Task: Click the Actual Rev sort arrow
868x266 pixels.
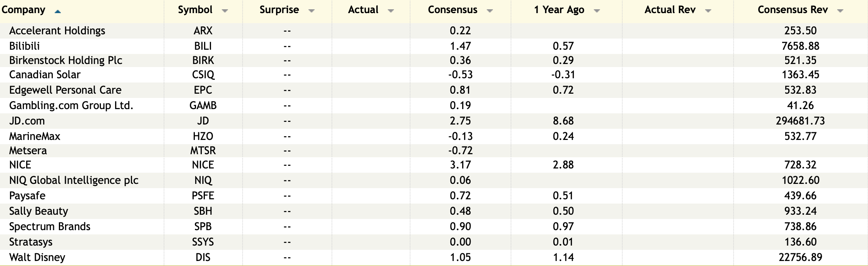Action: [708, 11]
